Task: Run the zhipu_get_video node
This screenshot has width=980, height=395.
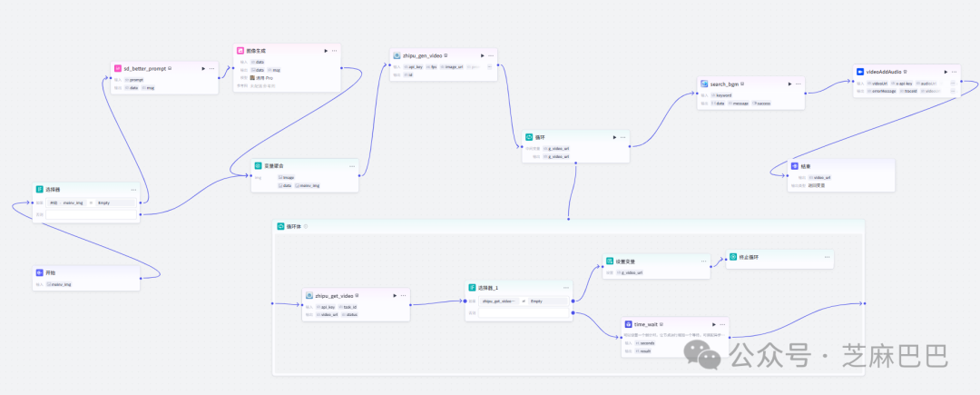Action: tap(395, 296)
